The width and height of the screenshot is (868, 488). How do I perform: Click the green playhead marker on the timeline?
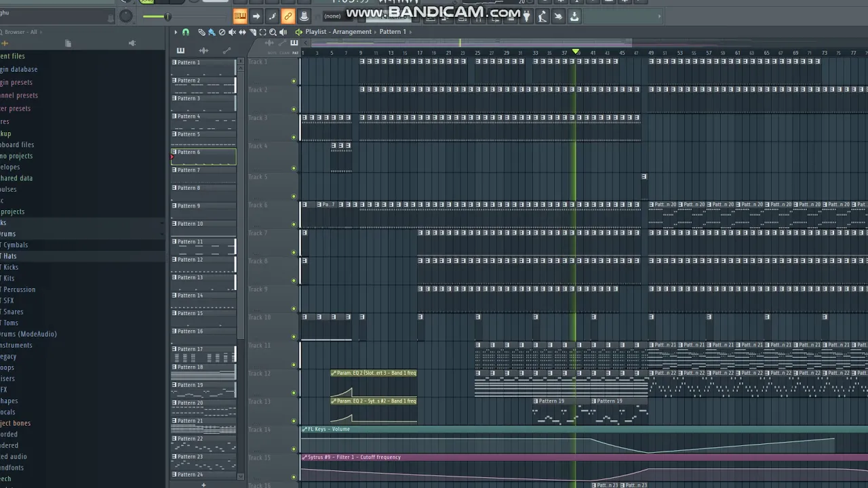tap(576, 52)
